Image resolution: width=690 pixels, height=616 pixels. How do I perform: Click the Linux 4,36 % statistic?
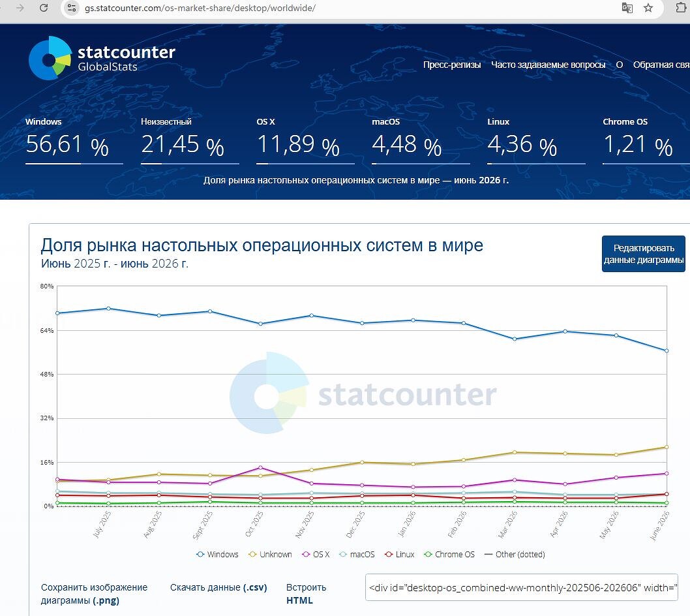coord(536,140)
